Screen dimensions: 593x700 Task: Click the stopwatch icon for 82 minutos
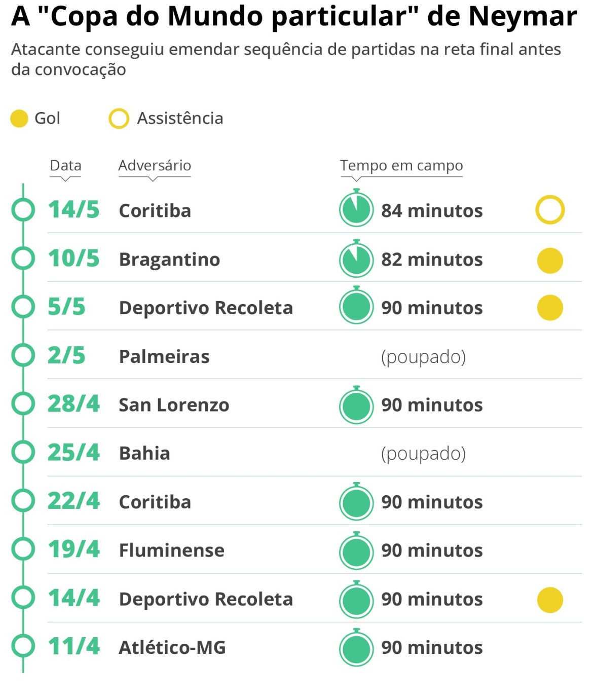pyautogui.click(x=356, y=259)
